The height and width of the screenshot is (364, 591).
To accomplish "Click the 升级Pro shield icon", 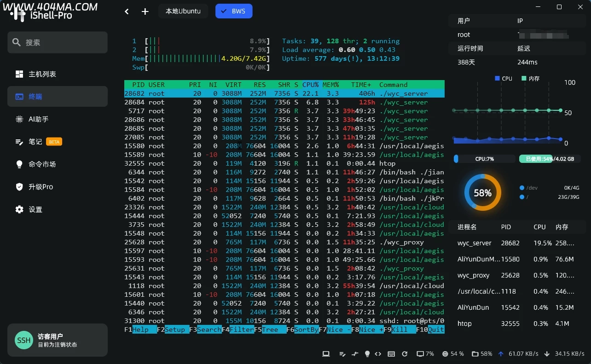I will [x=19, y=187].
